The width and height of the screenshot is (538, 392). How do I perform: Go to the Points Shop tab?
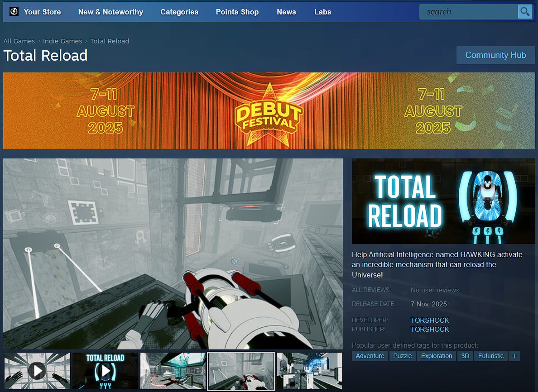click(x=237, y=12)
